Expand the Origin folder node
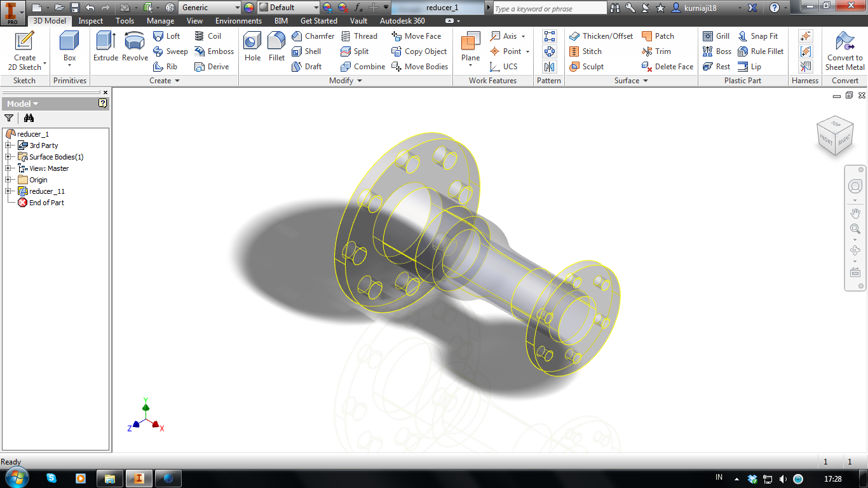Image resolution: width=868 pixels, height=488 pixels. click(8, 180)
